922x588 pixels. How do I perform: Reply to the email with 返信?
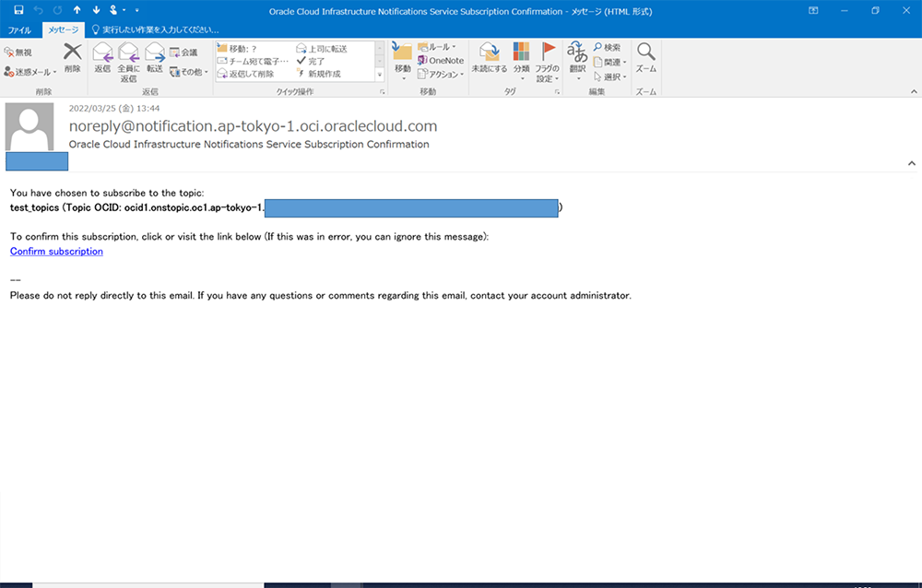pyautogui.click(x=102, y=58)
